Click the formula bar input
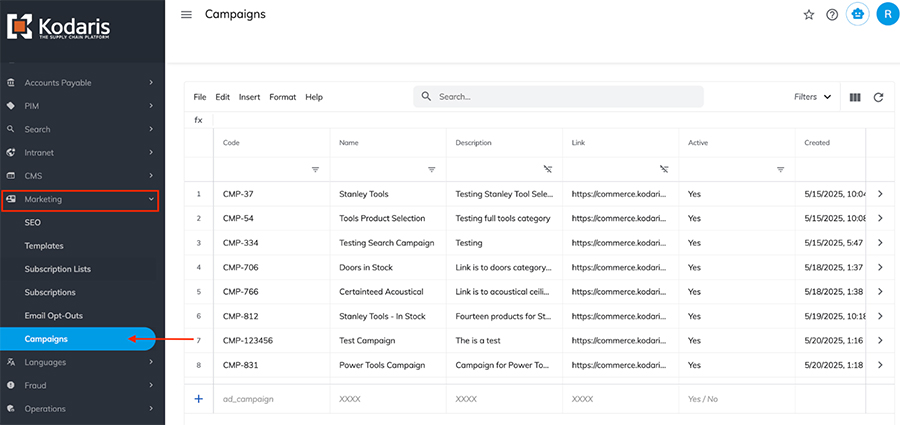The image size is (900, 425). 553,120
